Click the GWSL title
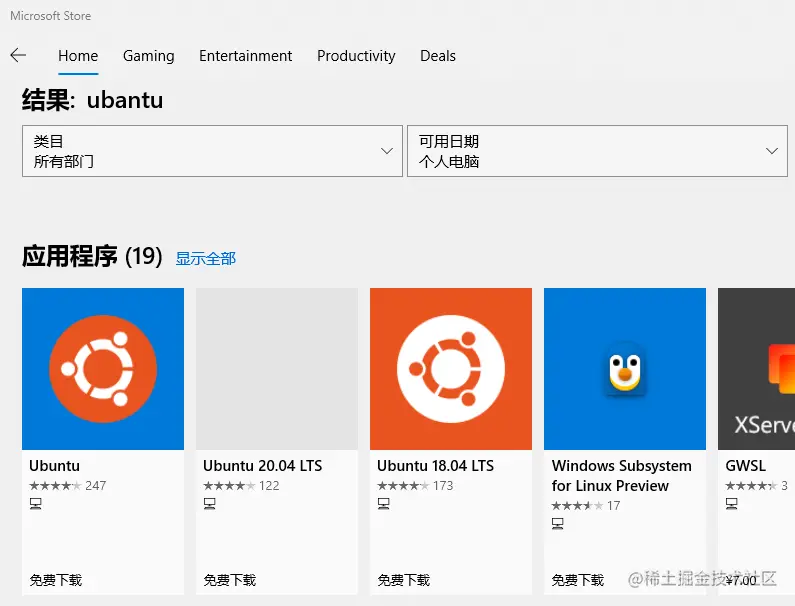Screen dimensions: 795x606 [x=745, y=466]
